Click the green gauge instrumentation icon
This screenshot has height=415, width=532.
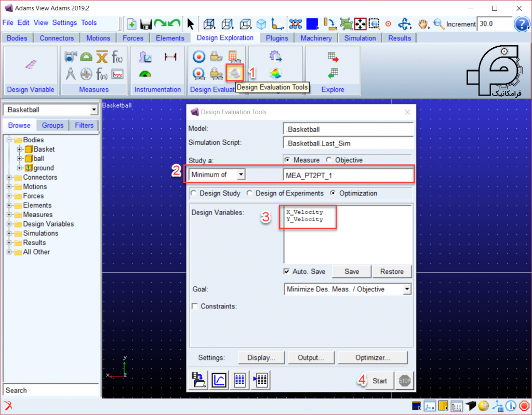click(145, 74)
